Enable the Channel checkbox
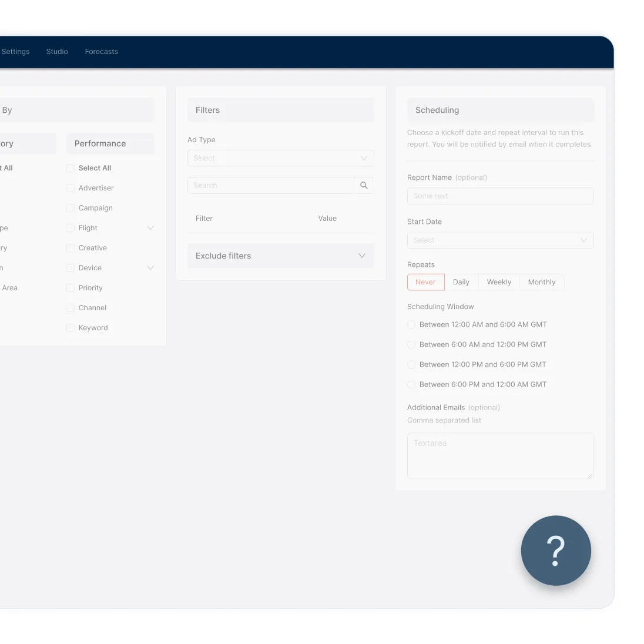The height and width of the screenshot is (644, 644). 71,308
